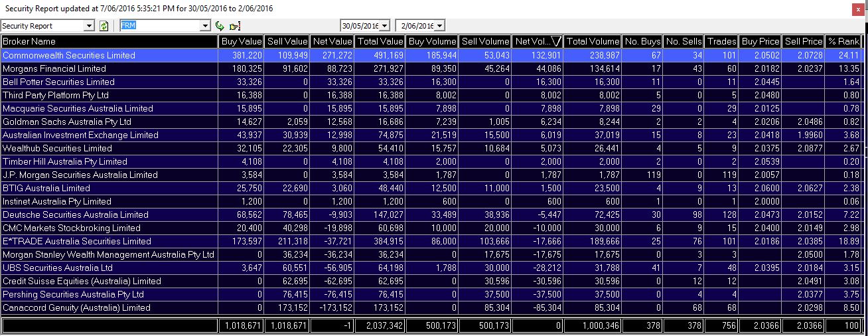Click Commonwealth's net volume 132,901 cell

(x=538, y=55)
